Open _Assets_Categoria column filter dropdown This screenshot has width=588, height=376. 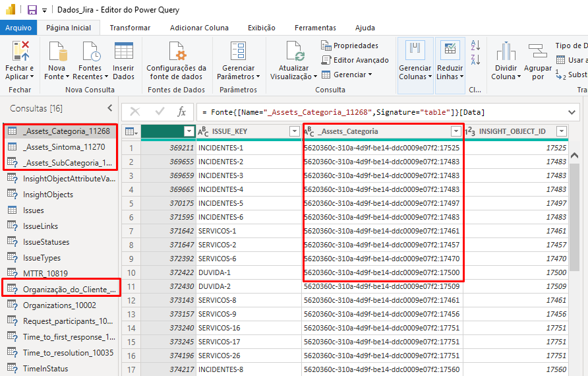point(456,131)
